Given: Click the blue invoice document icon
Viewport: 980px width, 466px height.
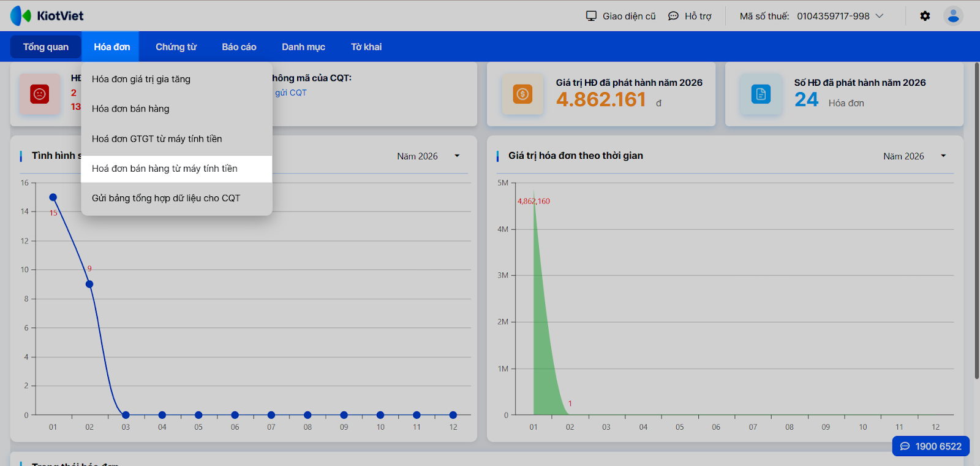Looking at the screenshot, I should (x=761, y=94).
